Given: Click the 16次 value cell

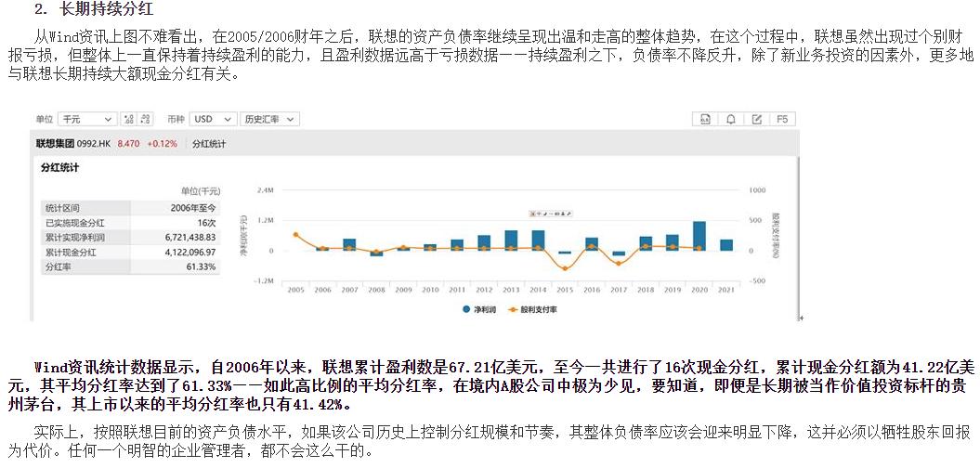Looking at the screenshot, I should click(176, 223).
